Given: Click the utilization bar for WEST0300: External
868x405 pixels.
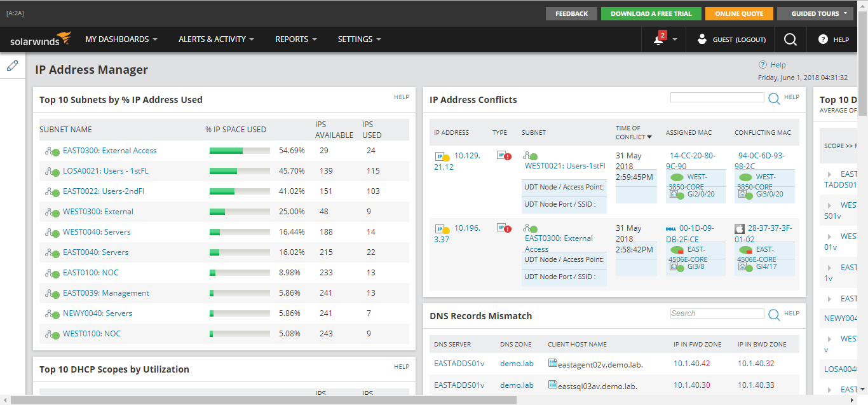Looking at the screenshot, I should coord(240,212).
